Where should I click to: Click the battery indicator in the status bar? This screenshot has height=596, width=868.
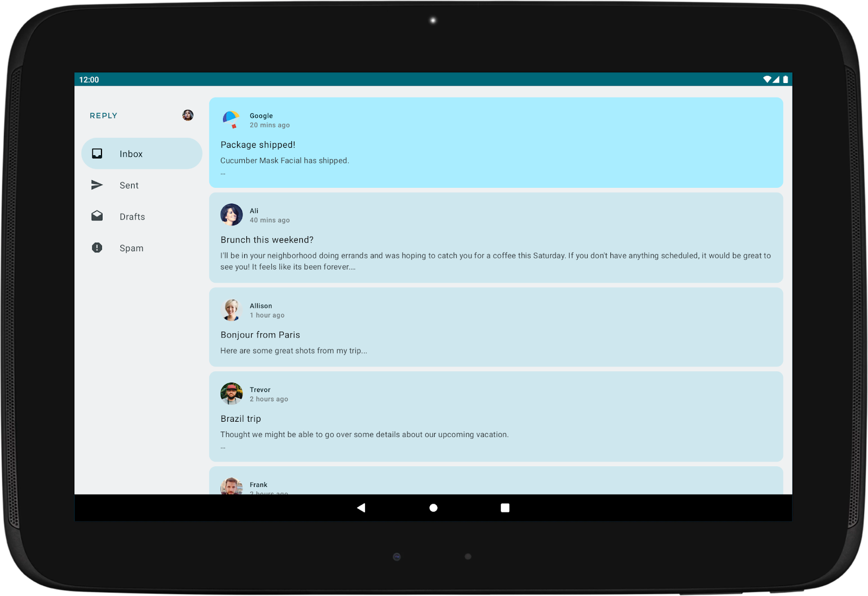pos(784,79)
